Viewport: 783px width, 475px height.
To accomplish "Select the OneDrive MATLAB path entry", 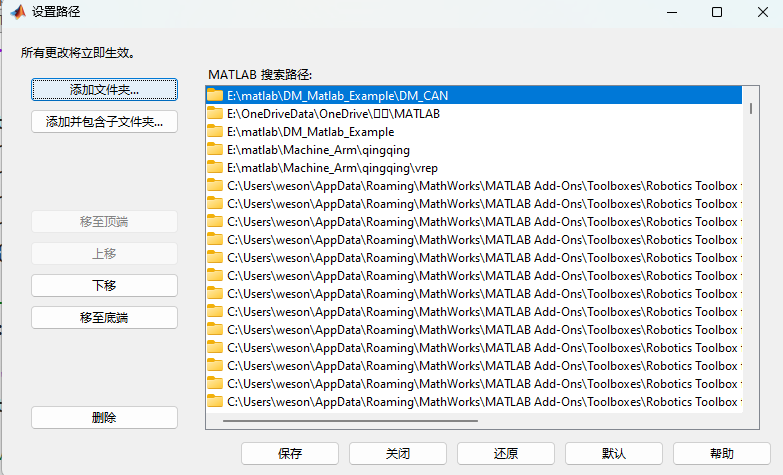I will 474,114.
